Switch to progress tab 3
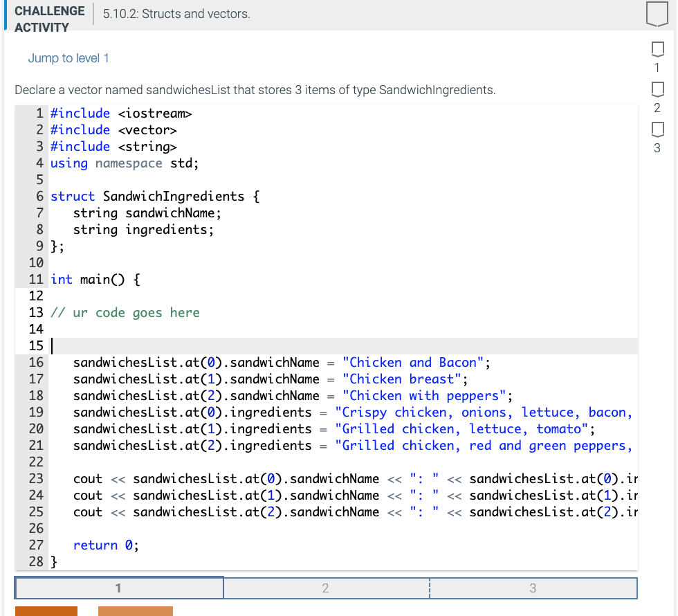Viewport: 678px width, 616px height. pos(533,588)
